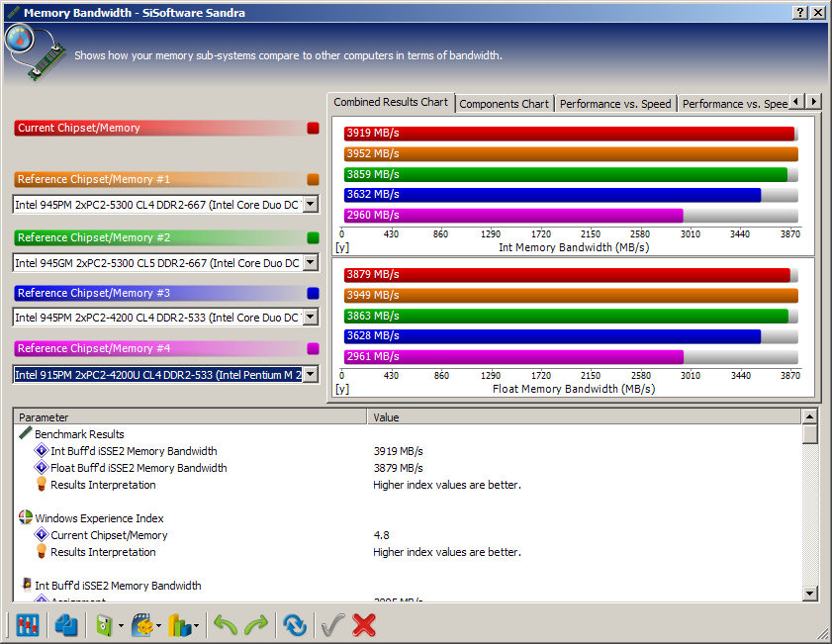Open Performance vs. Speed tab beside Components Chart

coord(615,104)
